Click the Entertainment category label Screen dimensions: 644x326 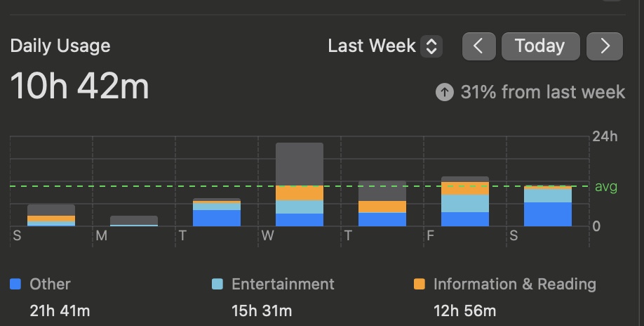[283, 284]
